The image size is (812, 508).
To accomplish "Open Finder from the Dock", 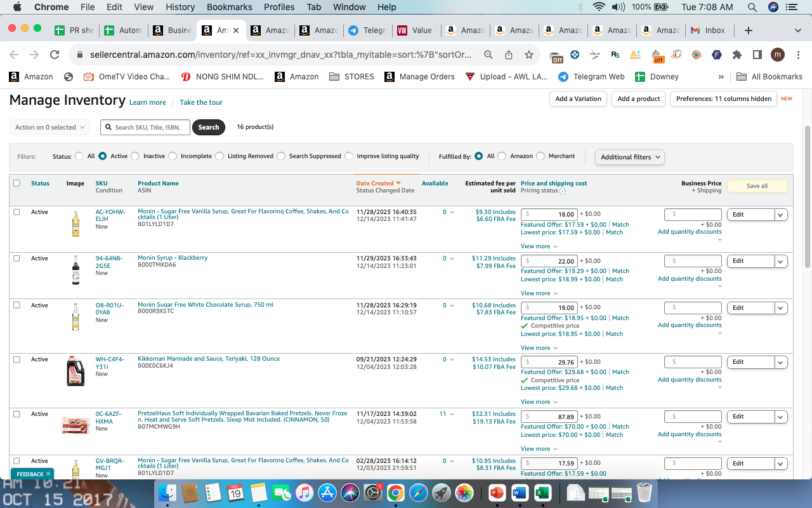I will (167, 492).
